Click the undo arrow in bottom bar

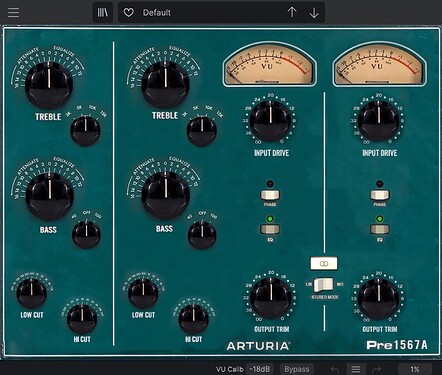coord(335,369)
